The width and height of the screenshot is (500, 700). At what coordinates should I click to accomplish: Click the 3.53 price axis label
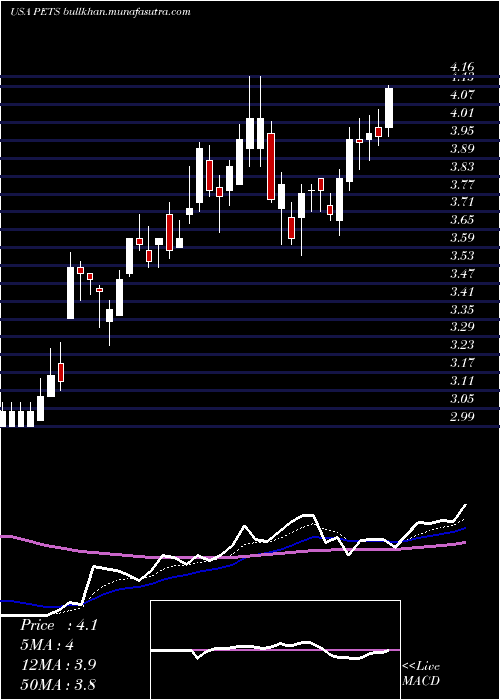click(462, 256)
